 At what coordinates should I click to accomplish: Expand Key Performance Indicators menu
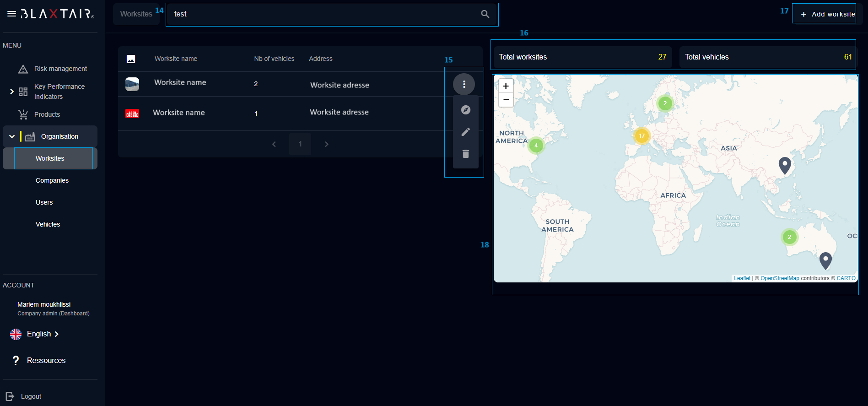pyautogui.click(x=12, y=92)
